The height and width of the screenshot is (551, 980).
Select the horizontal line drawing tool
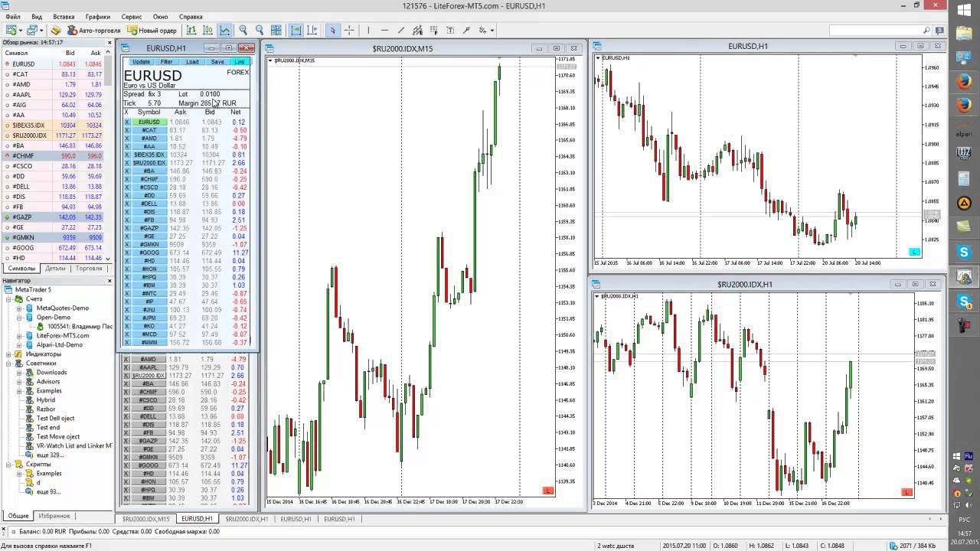coord(384,30)
